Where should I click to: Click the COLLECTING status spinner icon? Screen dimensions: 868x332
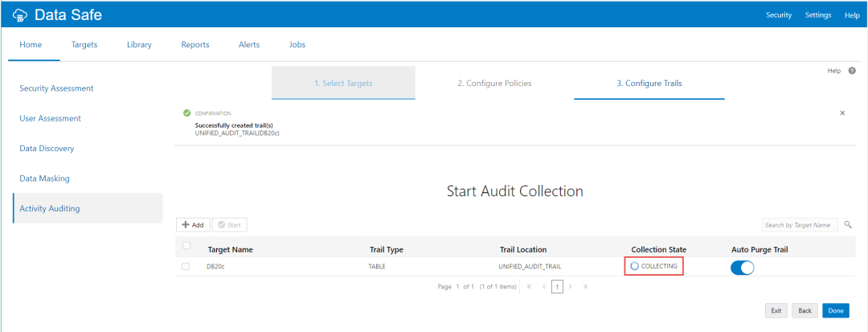634,266
